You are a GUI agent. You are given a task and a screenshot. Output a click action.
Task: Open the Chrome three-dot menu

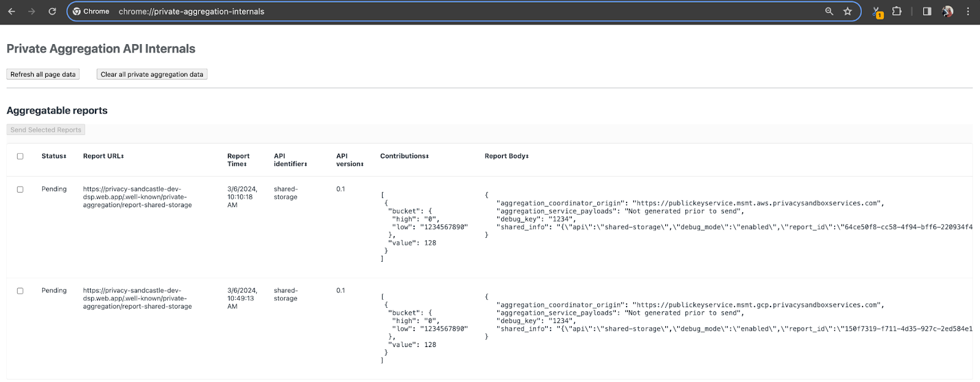coord(968,11)
